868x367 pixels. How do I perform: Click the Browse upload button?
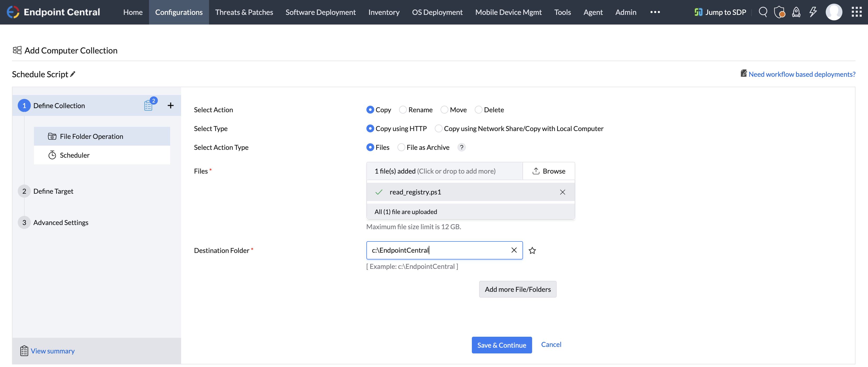549,171
